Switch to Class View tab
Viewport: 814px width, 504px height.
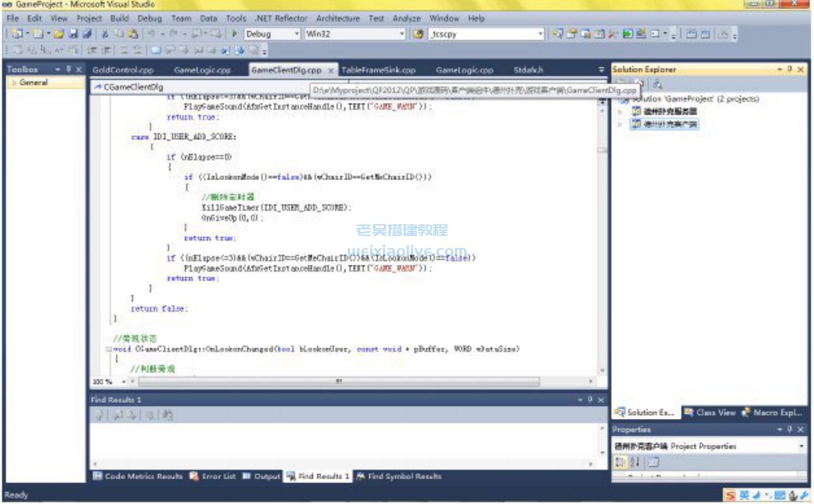pos(710,412)
